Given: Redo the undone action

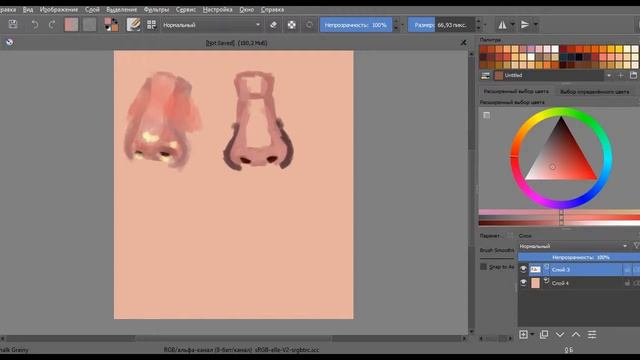Looking at the screenshot, I should (52, 25).
